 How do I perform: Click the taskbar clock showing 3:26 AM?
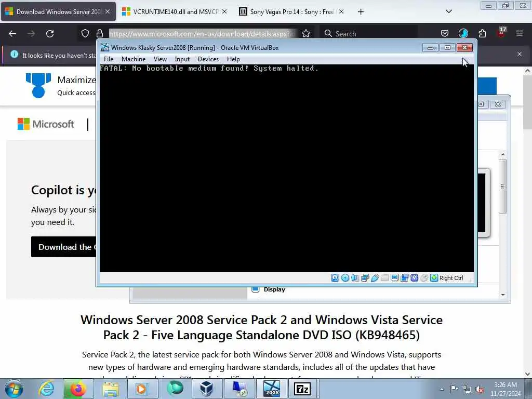pos(505,389)
